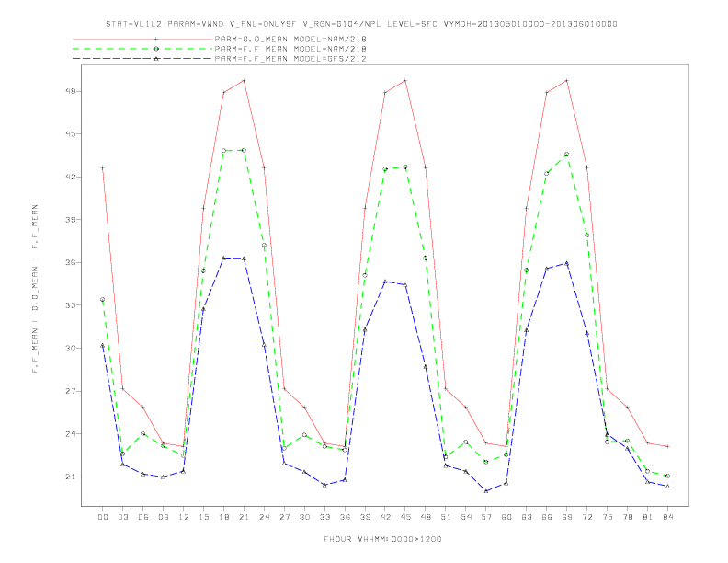The image size is (728, 563).
Task: Click y-axis tick value 42
Action: pyautogui.click(x=70, y=177)
